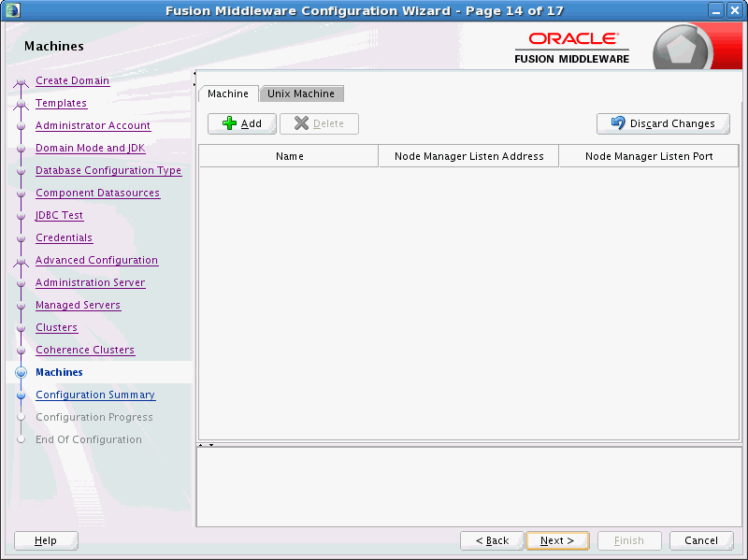Image resolution: width=748 pixels, height=560 pixels.
Task: Open Database Configuration Type step
Action: [108, 170]
